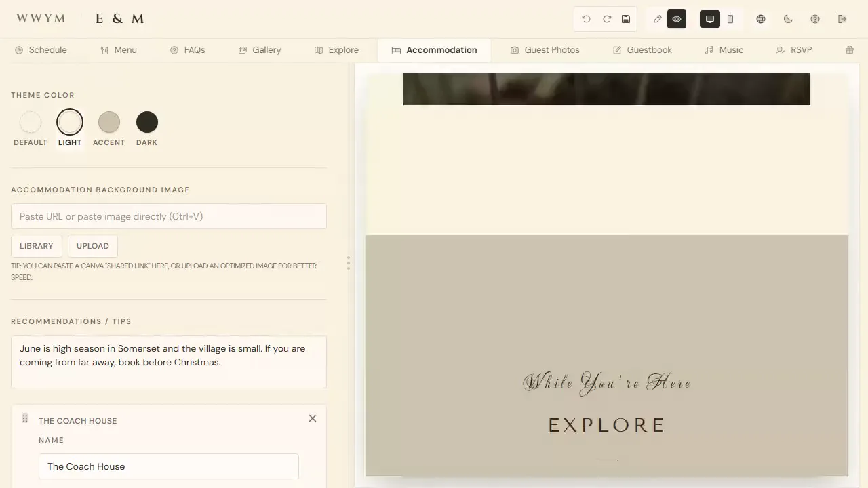Switch to pencil edit mode
This screenshot has height=488, width=868.
(657, 19)
